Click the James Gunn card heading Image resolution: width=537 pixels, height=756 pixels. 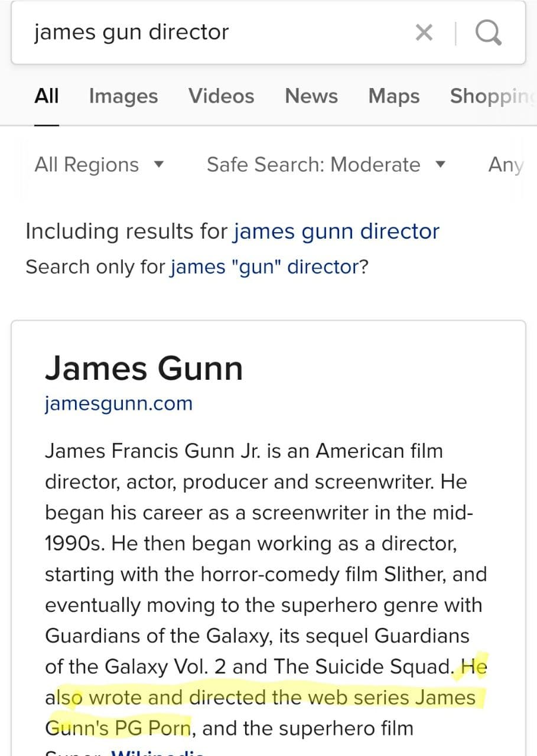coord(144,369)
